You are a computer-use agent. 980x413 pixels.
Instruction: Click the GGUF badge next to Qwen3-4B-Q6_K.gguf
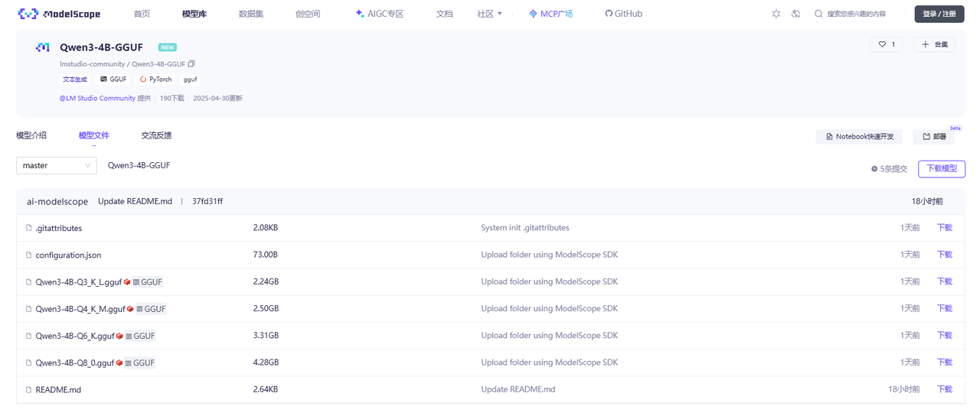pos(140,336)
